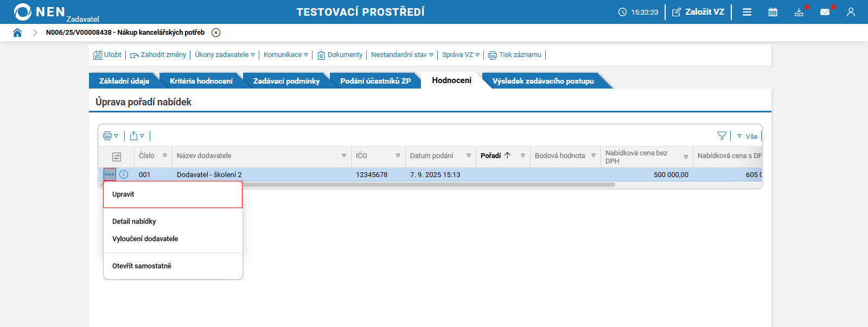
Task: Click Bodová hodnota column header
Action: 560,156
